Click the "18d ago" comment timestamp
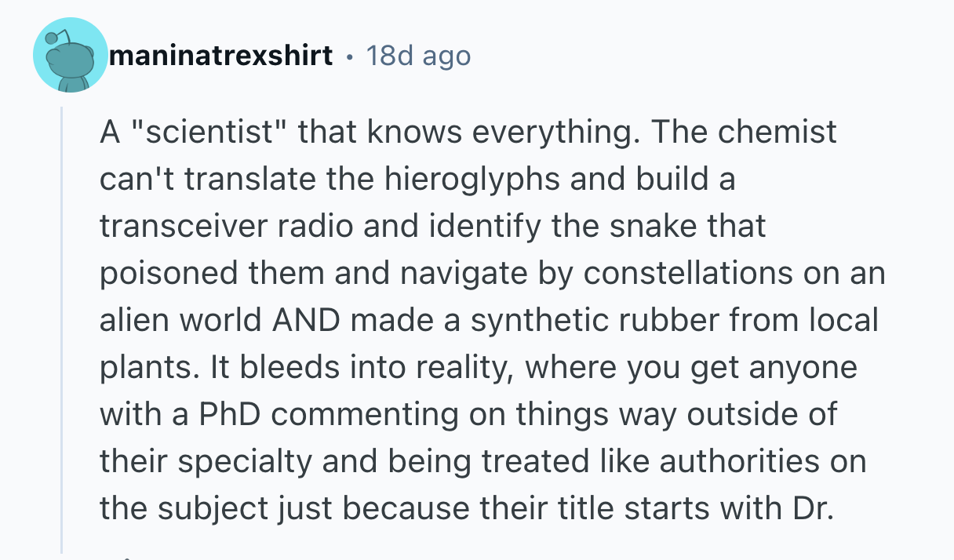The height and width of the screenshot is (560, 954). [418, 56]
